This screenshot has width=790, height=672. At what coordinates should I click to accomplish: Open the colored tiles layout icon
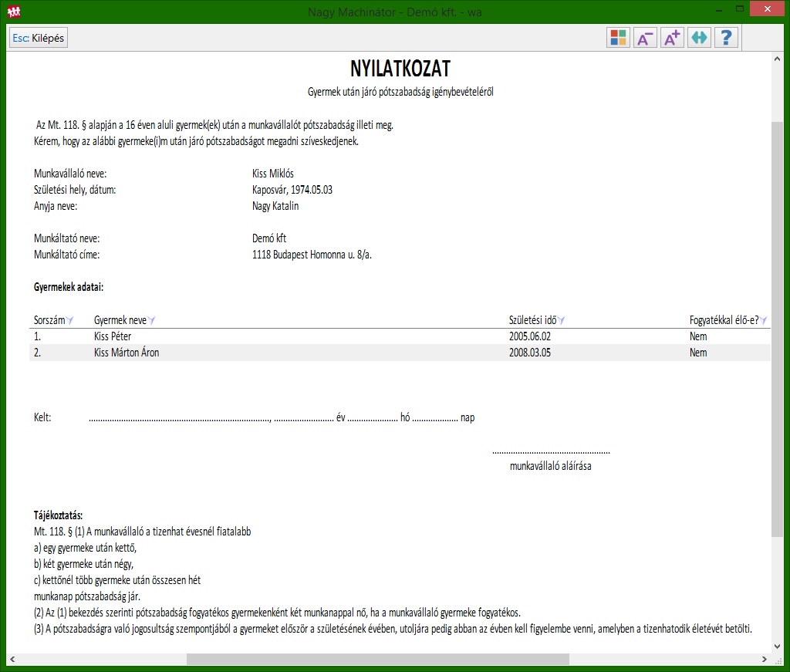[618, 38]
